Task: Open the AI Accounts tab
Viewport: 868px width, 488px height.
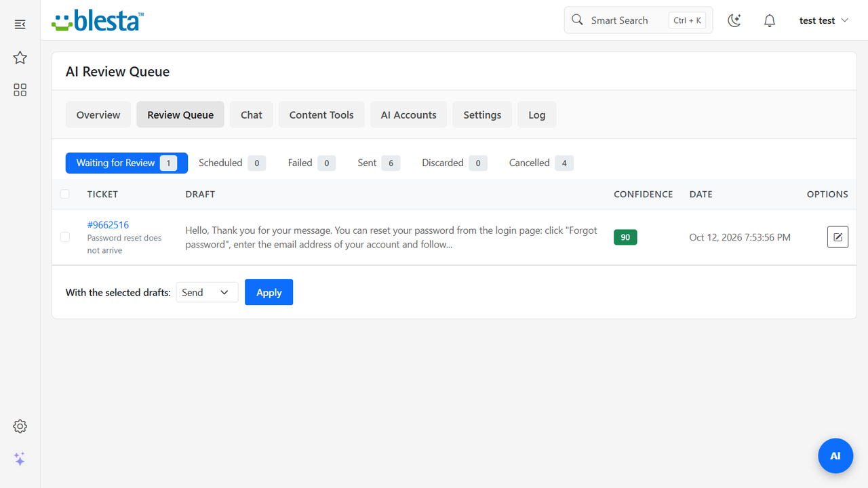Action: [x=409, y=115]
